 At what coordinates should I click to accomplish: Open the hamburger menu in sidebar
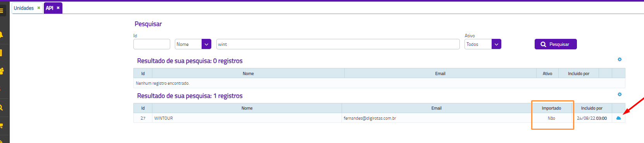[2, 11]
